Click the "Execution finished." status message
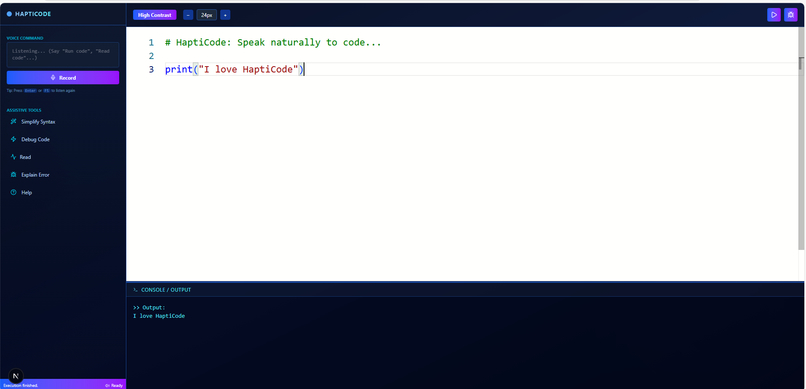Viewport: 806px width, 389px height. [x=21, y=385]
